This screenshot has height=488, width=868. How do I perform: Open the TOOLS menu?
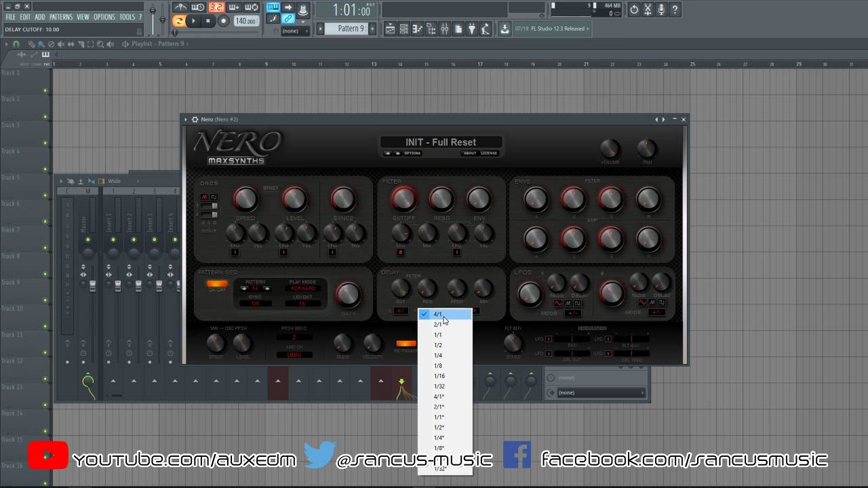click(x=127, y=17)
